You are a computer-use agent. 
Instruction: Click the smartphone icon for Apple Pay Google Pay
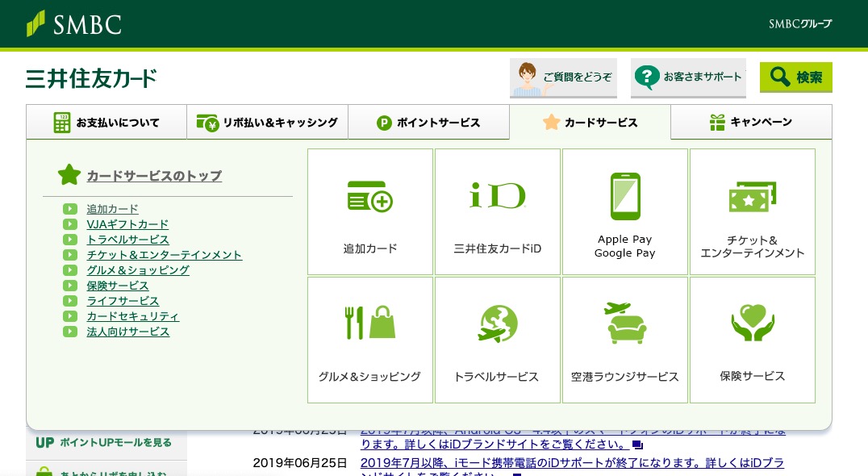pyautogui.click(x=625, y=197)
